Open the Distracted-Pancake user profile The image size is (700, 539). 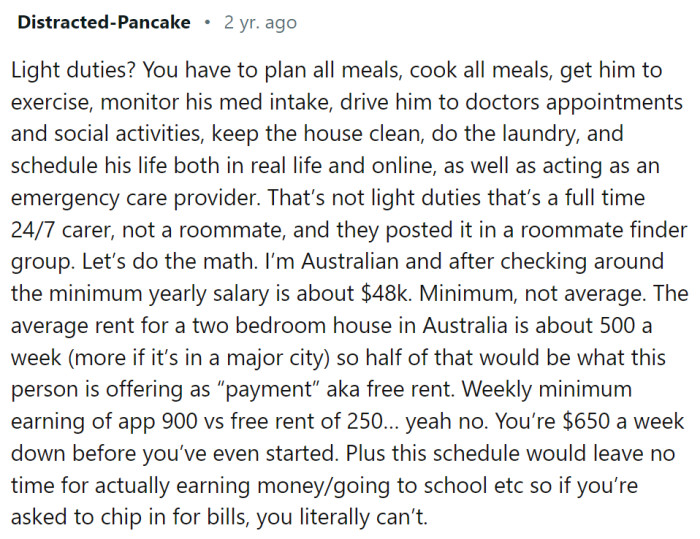[x=102, y=22]
